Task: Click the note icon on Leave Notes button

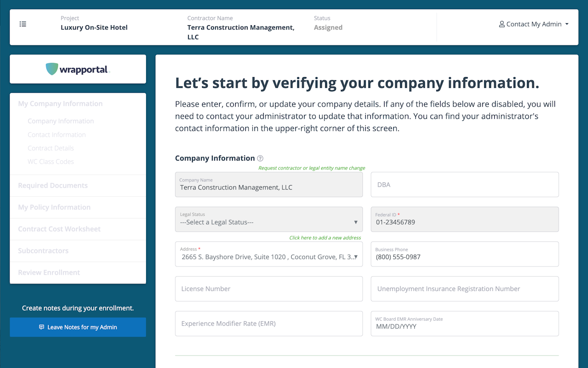Action: click(42, 327)
